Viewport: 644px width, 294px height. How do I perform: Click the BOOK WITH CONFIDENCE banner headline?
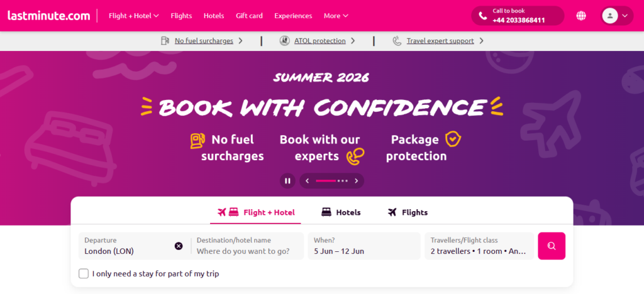321,107
